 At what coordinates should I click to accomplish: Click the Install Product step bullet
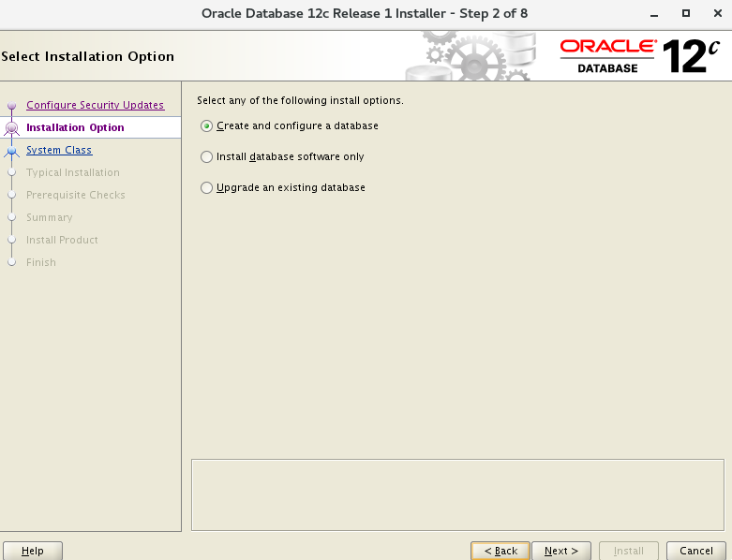12,240
